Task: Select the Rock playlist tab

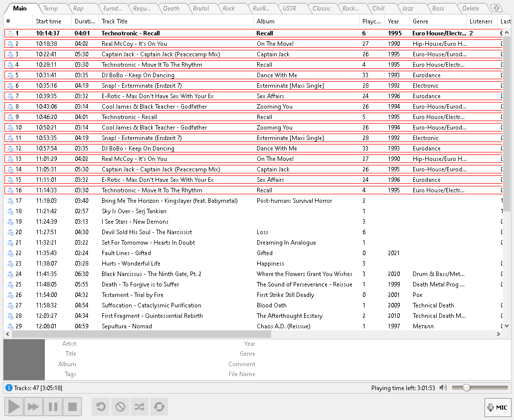Action: tap(229, 8)
